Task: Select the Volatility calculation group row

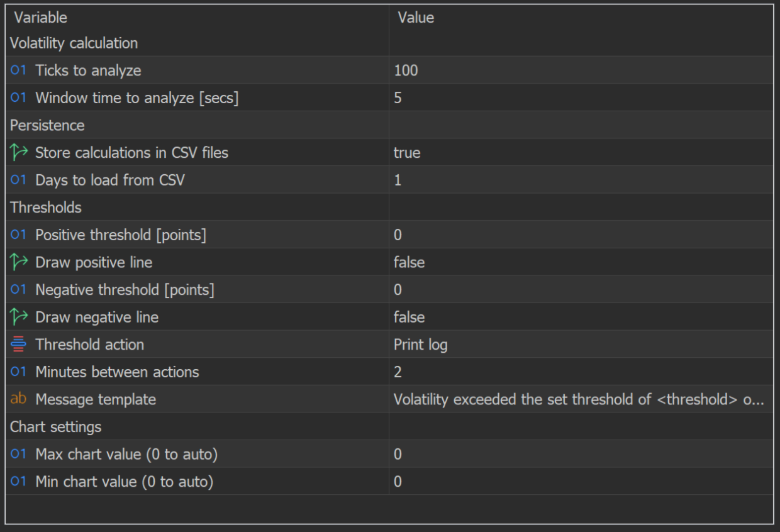Action: (74, 43)
